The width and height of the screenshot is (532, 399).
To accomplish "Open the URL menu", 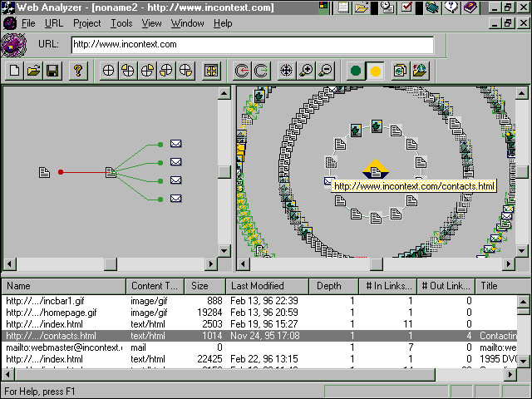I will tap(54, 23).
